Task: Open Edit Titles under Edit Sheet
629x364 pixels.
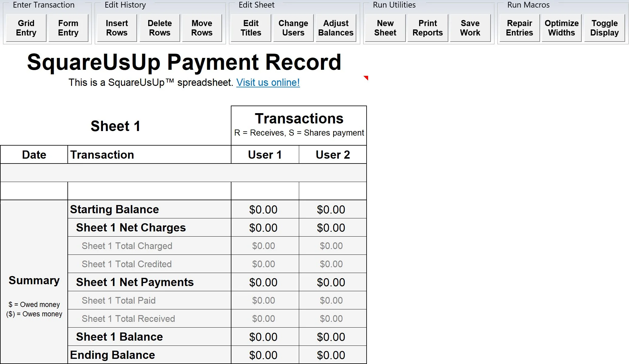Action: 251,28
